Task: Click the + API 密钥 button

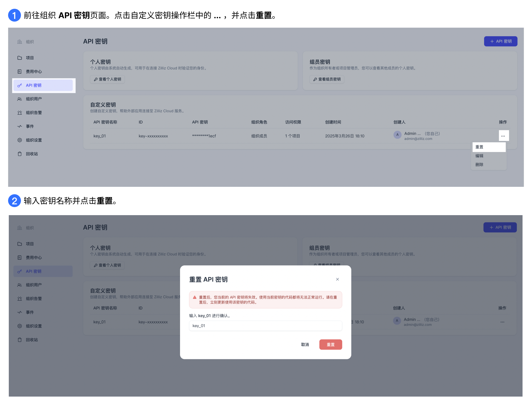Action: [x=500, y=41]
